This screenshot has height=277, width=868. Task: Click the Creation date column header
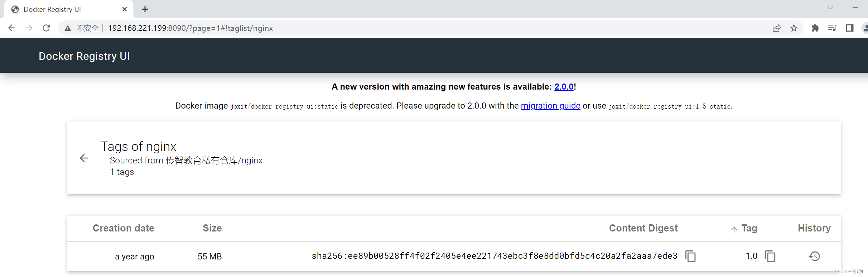coord(123,228)
